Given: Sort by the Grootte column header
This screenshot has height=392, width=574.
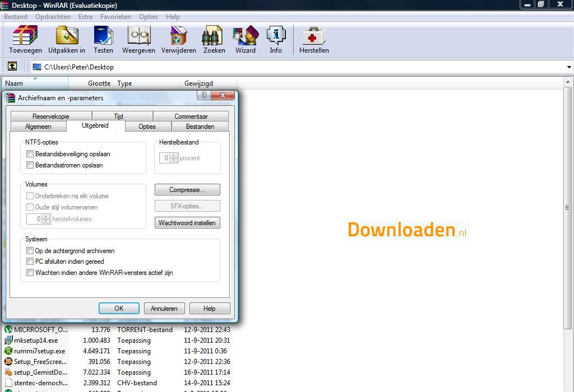Looking at the screenshot, I should tap(91, 83).
